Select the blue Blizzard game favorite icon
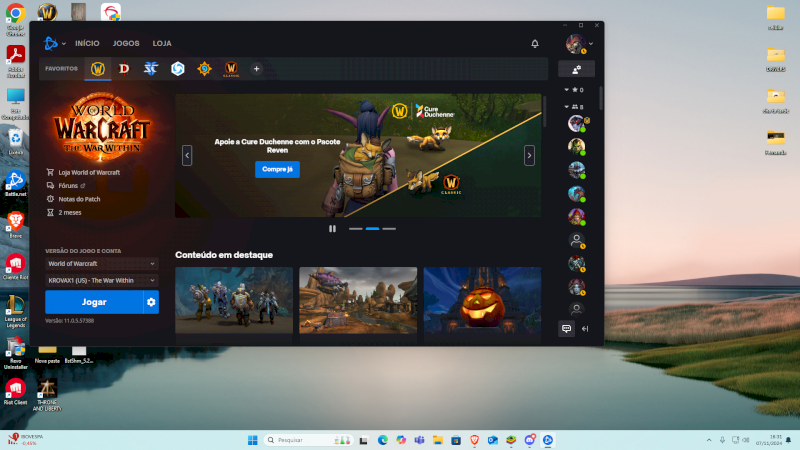The width and height of the screenshot is (800, 450). [178, 68]
